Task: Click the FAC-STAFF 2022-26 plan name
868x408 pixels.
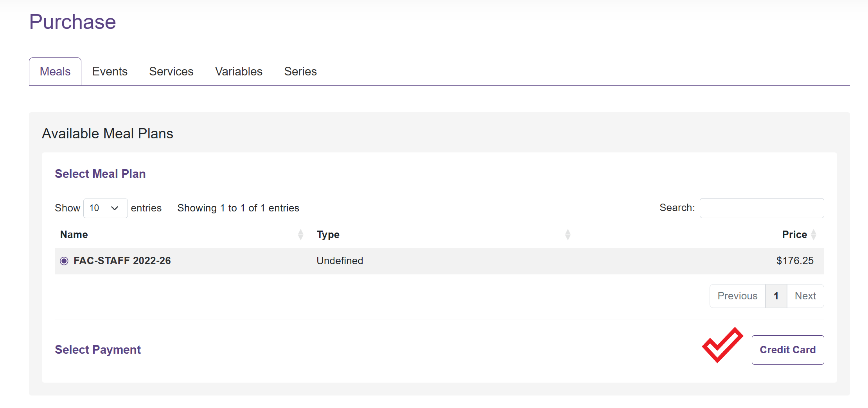Action: coord(122,261)
